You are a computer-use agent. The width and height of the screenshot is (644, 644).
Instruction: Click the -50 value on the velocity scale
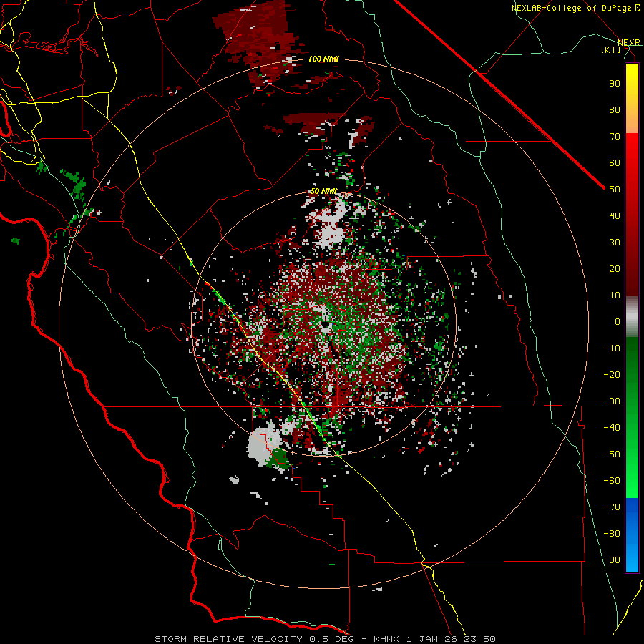point(612,454)
